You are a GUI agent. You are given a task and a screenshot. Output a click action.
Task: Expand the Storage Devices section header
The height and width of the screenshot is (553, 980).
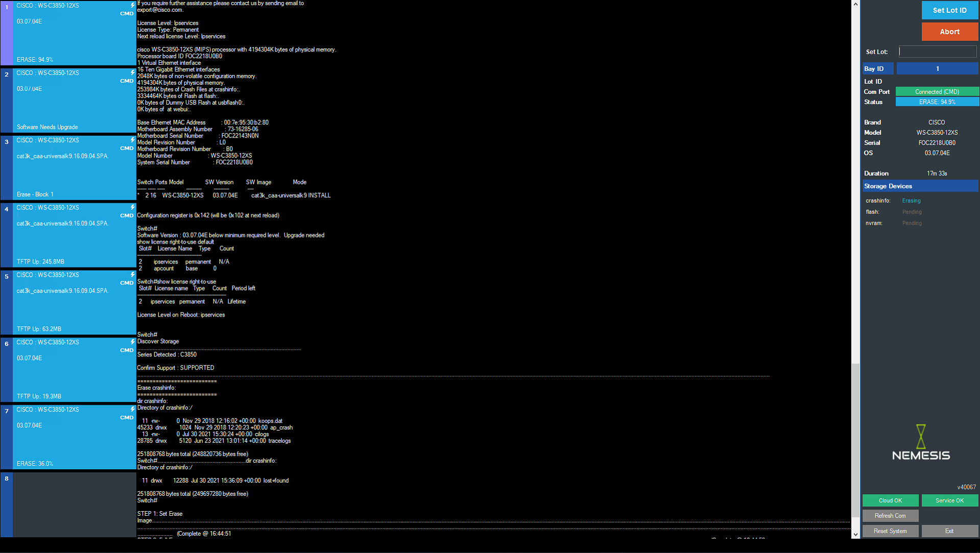[x=920, y=186]
